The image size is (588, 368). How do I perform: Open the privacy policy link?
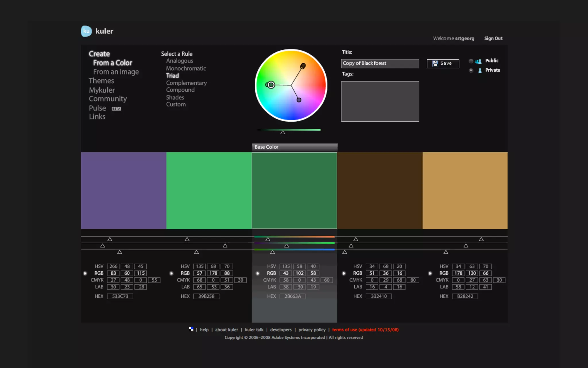pyautogui.click(x=312, y=330)
